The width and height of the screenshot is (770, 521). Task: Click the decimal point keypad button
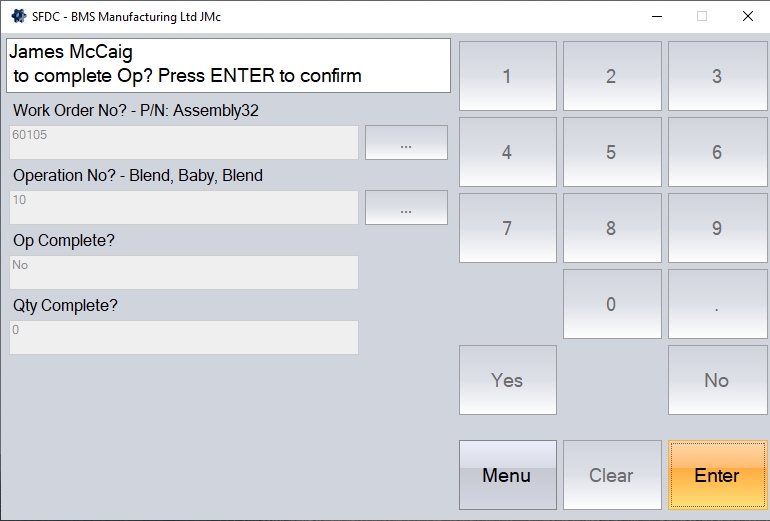(716, 304)
